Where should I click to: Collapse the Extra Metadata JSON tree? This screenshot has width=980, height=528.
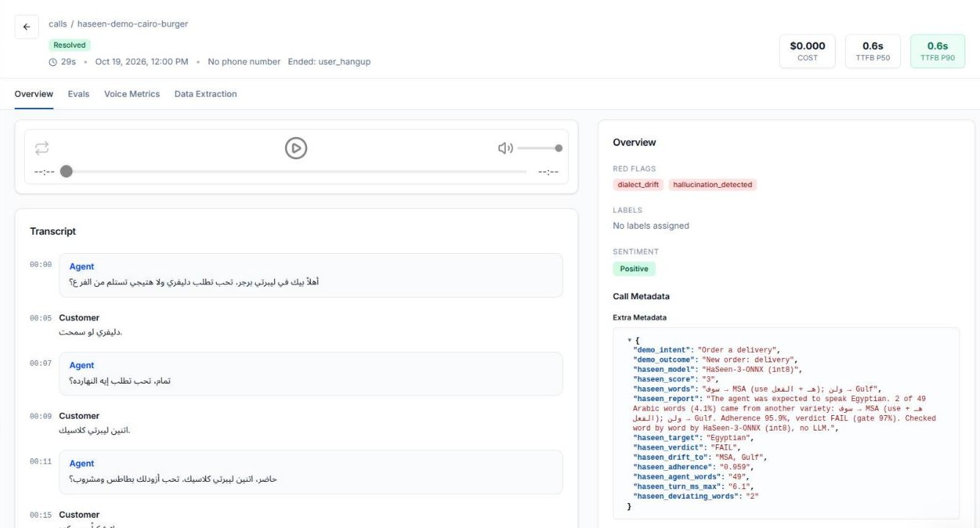click(630, 340)
